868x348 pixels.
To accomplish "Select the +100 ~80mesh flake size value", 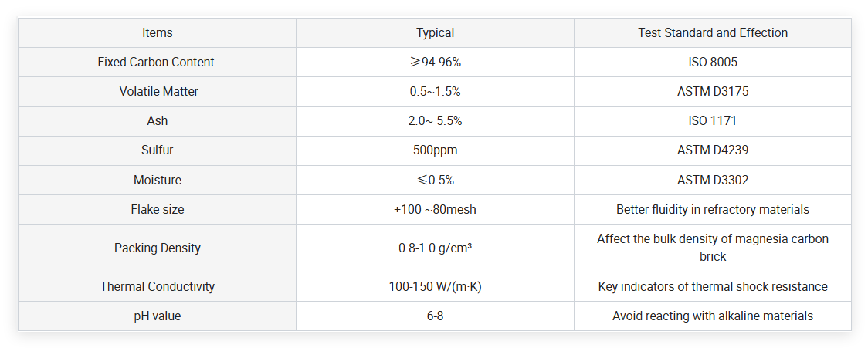I will point(435,209).
